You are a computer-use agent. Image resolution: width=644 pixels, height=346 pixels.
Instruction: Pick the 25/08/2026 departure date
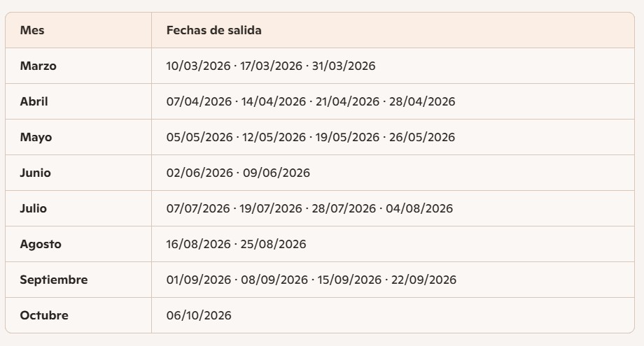point(274,244)
